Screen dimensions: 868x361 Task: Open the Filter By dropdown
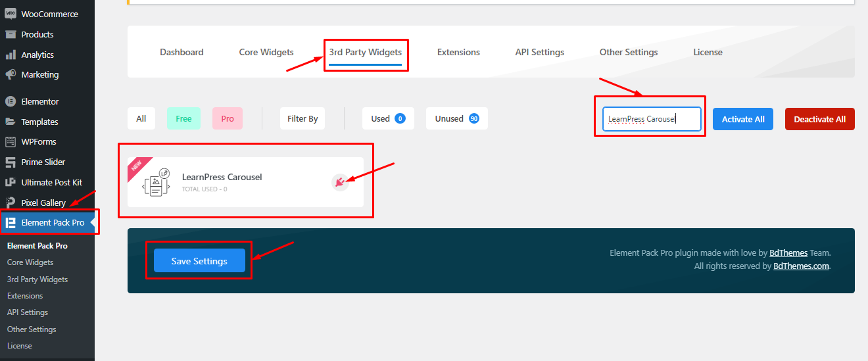[x=302, y=119]
